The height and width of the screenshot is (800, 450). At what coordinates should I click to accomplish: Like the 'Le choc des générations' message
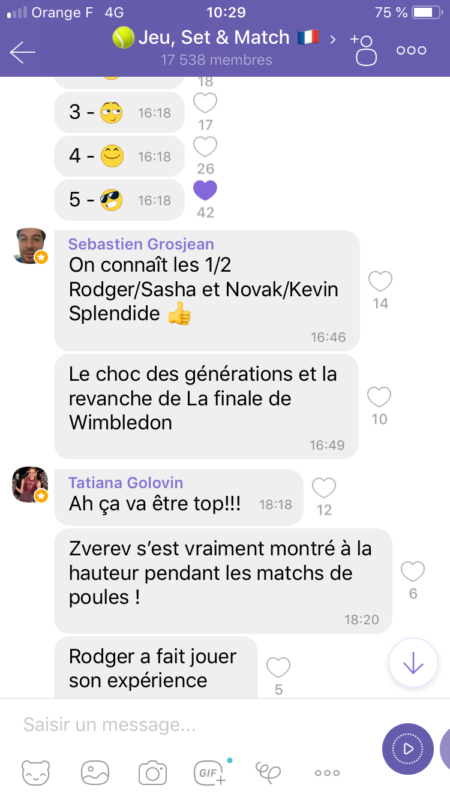[x=379, y=397]
